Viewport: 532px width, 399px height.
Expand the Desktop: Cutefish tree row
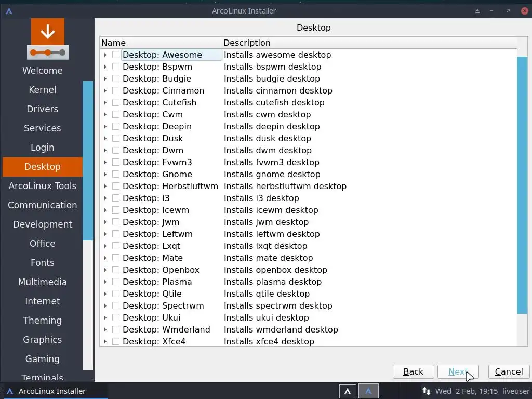coord(105,102)
